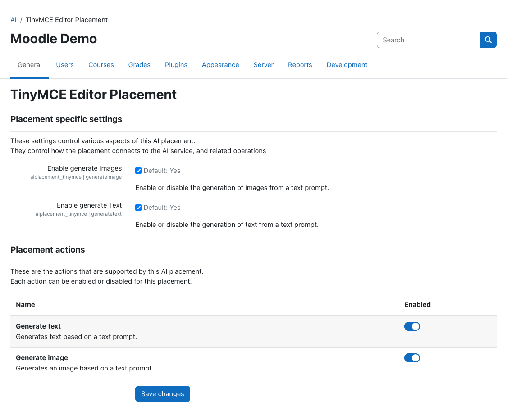Select the General tab

(29, 65)
